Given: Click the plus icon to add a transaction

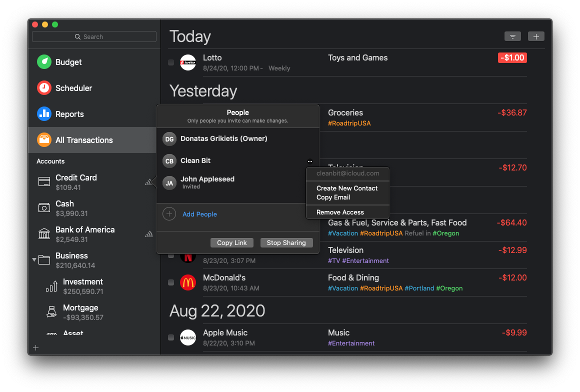Looking at the screenshot, I should click(536, 36).
